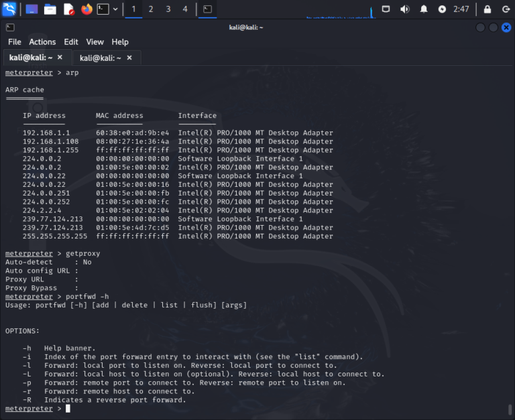
Task: Open the notifications bell icon
Action: [424, 9]
